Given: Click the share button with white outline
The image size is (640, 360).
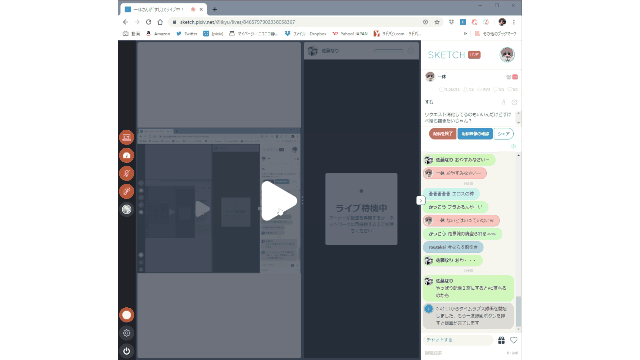Looking at the screenshot, I should pos(504,134).
